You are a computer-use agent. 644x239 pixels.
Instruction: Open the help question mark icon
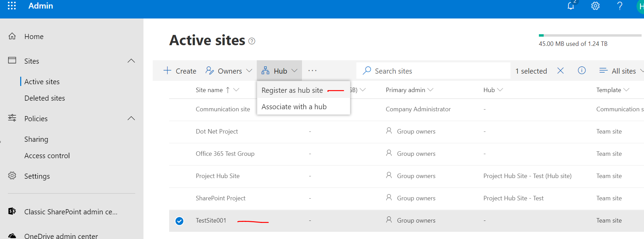620,6
